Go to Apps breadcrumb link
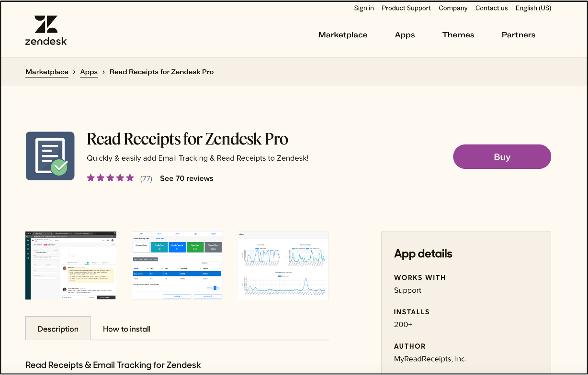This screenshot has height=375, width=588. click(x=89, y=72)
